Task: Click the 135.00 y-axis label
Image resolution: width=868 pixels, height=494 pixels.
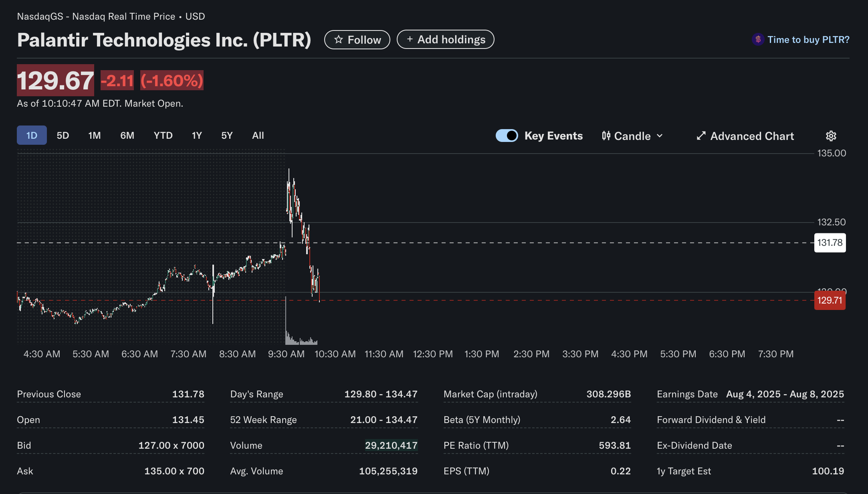Action: [x=832, y=153]
